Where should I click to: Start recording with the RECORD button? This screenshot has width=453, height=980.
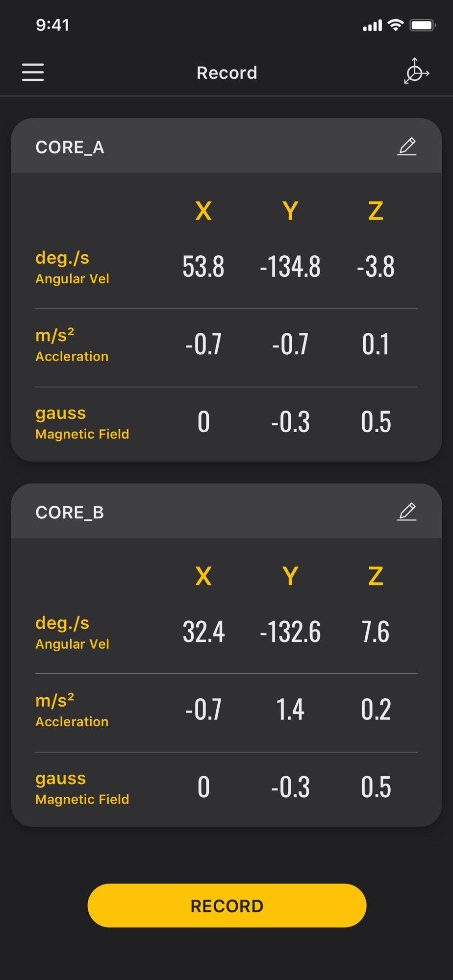227,906
